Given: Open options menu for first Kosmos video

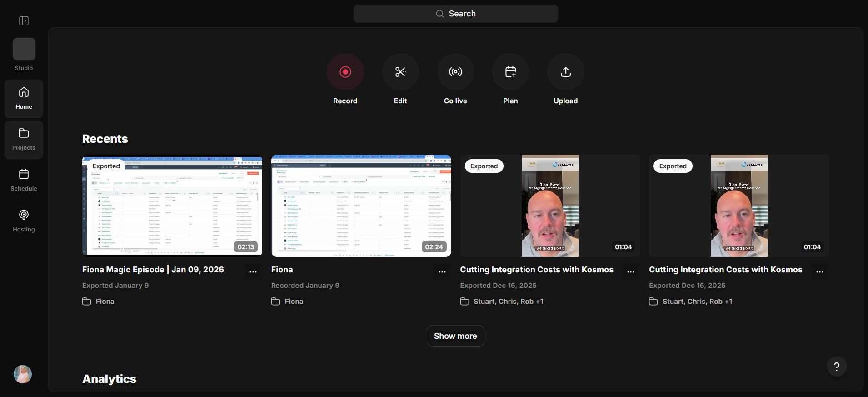Looking at the screenshot, I should 631,271.
